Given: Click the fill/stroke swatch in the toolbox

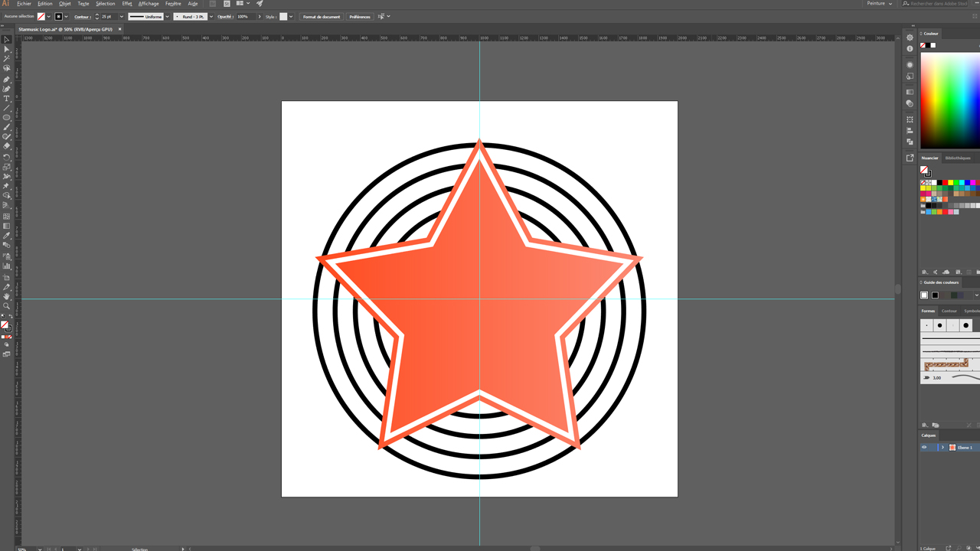Looking at the screenshot, I should (6, 327).
